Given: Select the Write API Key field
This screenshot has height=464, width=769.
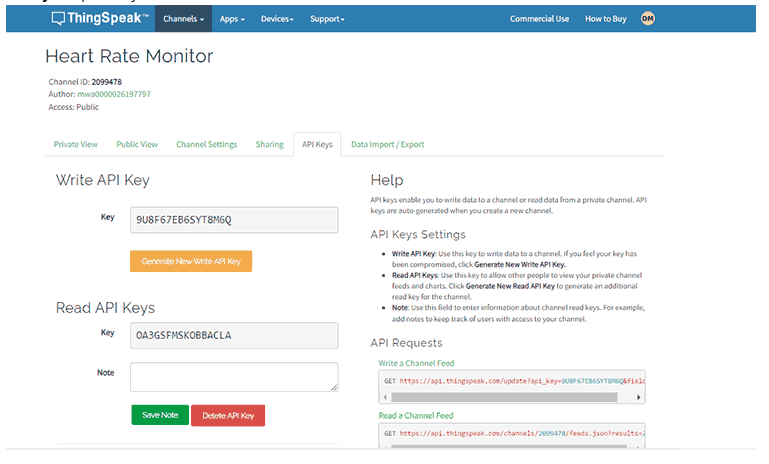Looking at the screenshot, I should pos(234,219).
